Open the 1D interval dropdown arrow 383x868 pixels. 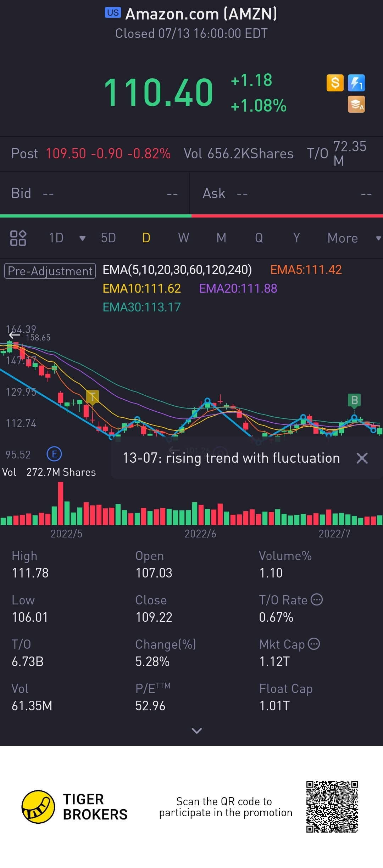[x=82, y=238]
